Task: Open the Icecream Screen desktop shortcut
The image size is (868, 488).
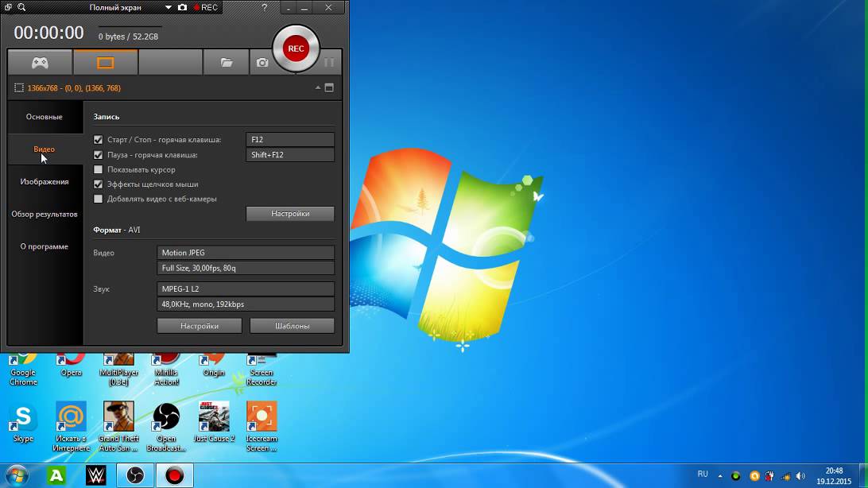Action: coord(262,427)
